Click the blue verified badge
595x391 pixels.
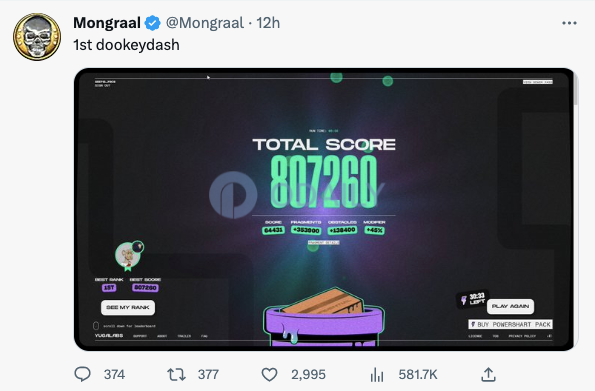point(153,23)
